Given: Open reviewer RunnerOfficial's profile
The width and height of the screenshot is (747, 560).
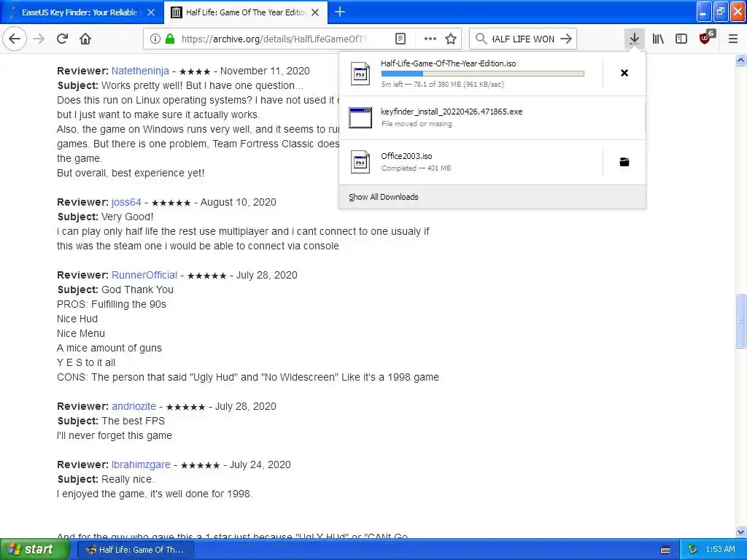Looking at the screenshot, I should coord(144,275).
